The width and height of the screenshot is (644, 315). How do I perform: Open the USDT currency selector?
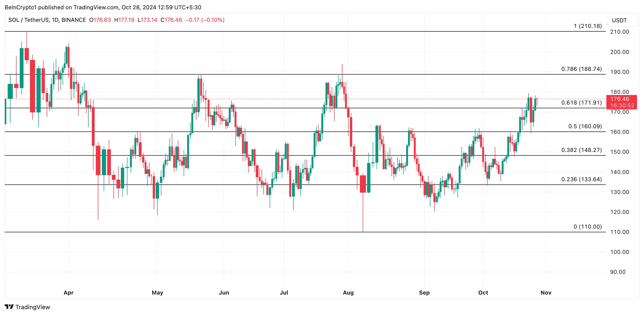coord(622,20)
